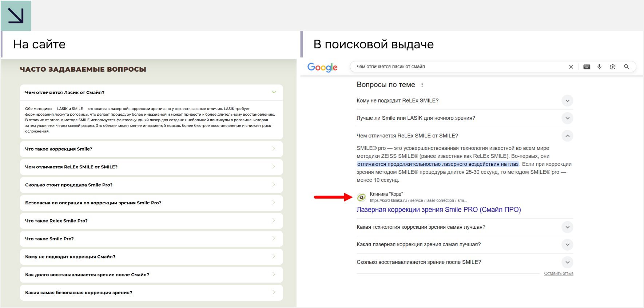Screen dimensions: 644x308
Task: Click the 'Оставить отзыв' feedback link
Action: (558, 273)
